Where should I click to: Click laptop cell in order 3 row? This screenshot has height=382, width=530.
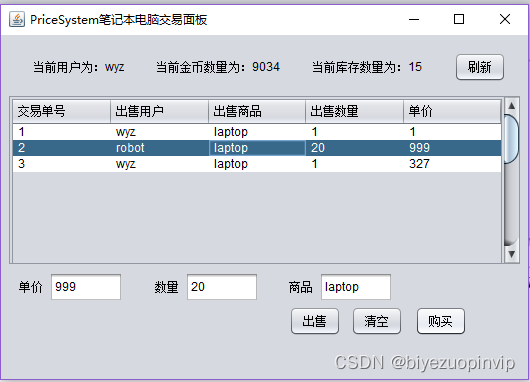pyautogui.click(x=257, y=164)
